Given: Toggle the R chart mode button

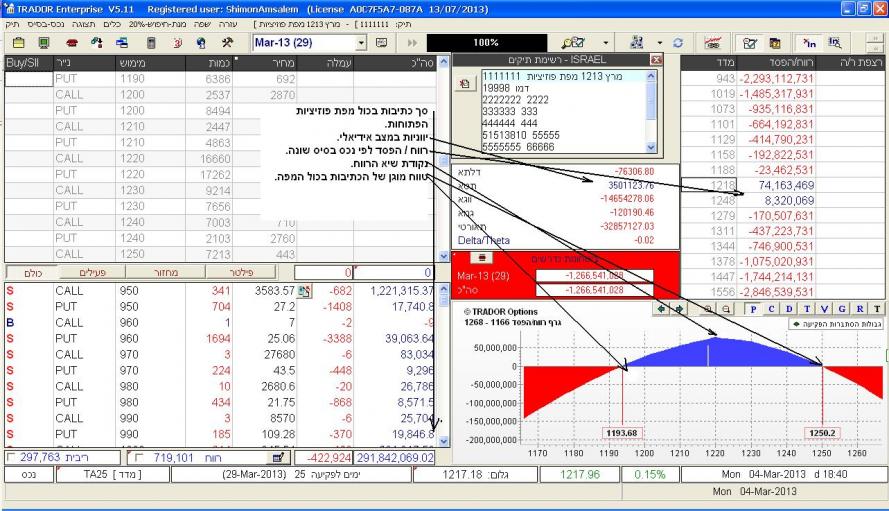Looking at the screenshot, I should 860,309.
